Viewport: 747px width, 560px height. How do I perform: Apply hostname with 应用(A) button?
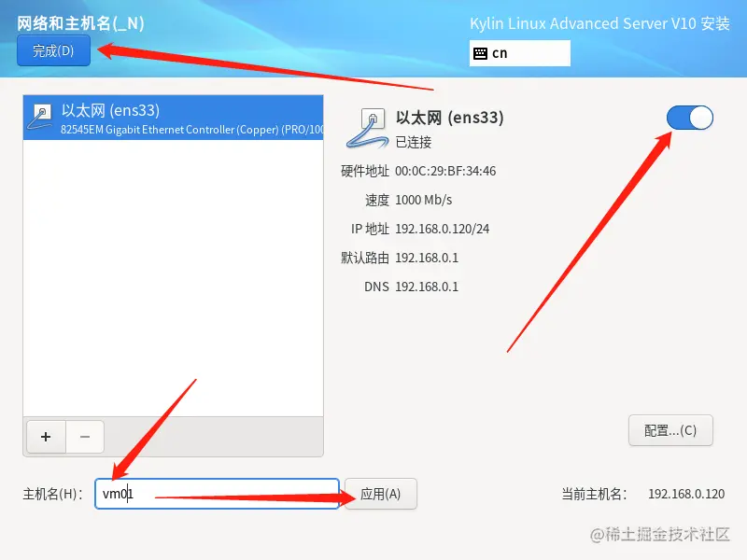coord(381,494)
